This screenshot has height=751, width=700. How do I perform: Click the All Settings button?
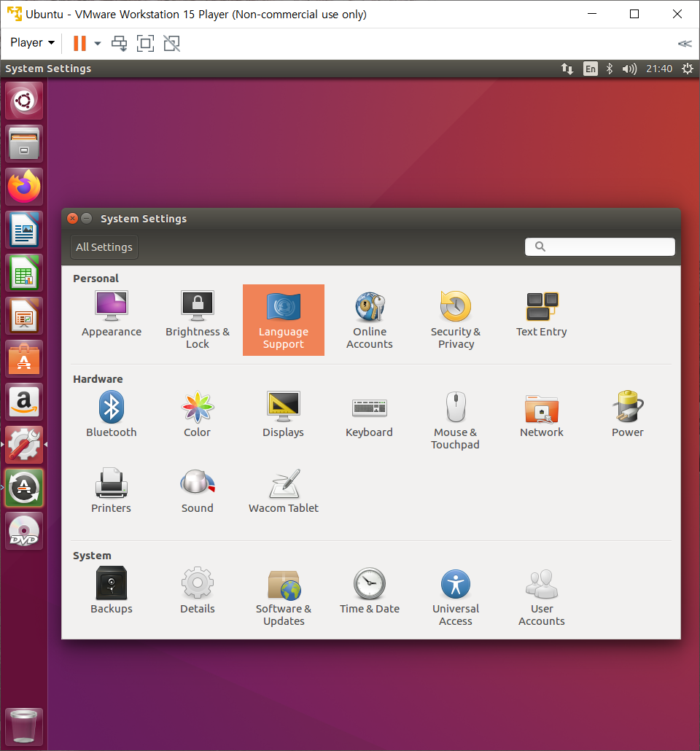click(104, 247)
